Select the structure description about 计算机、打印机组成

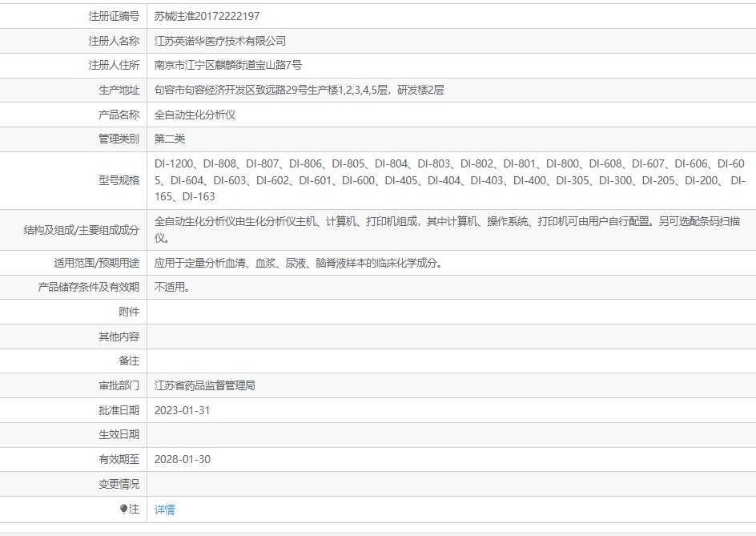pos(447,230)
